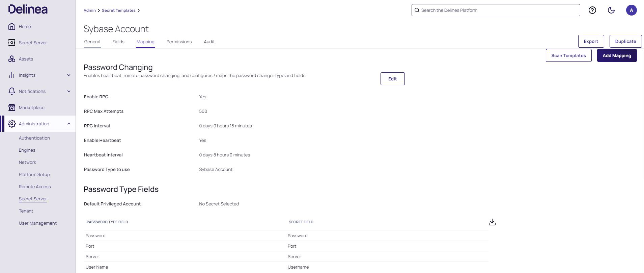Switch to the Fields tab
This screenshot has height=273, width=644.
118,42
